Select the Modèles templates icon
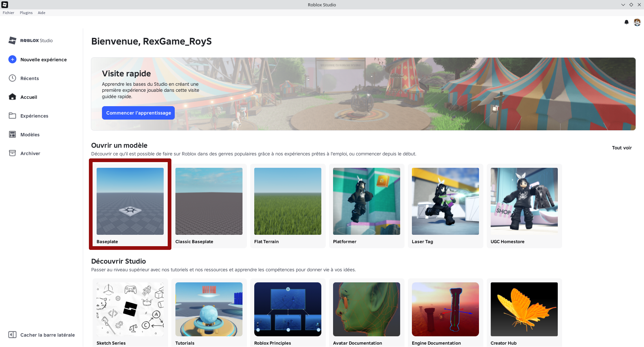Screen dimensions: 644x347 (x=12, y=134)
